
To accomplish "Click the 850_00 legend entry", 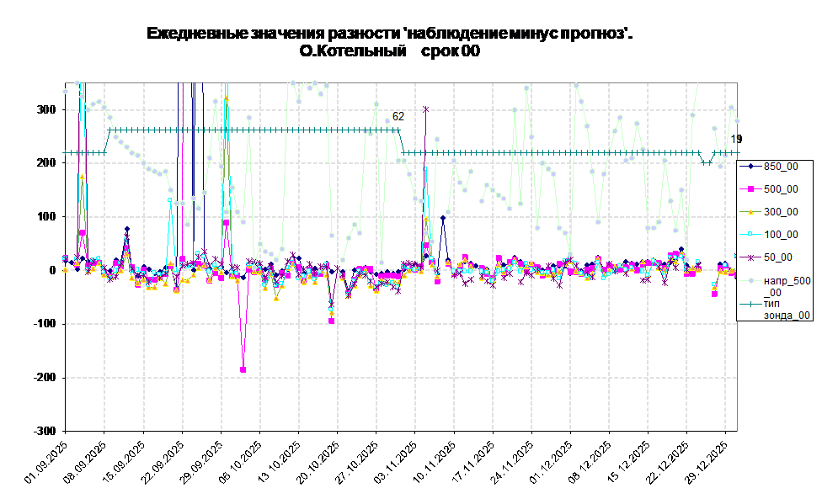I will [x=780, y=167].
